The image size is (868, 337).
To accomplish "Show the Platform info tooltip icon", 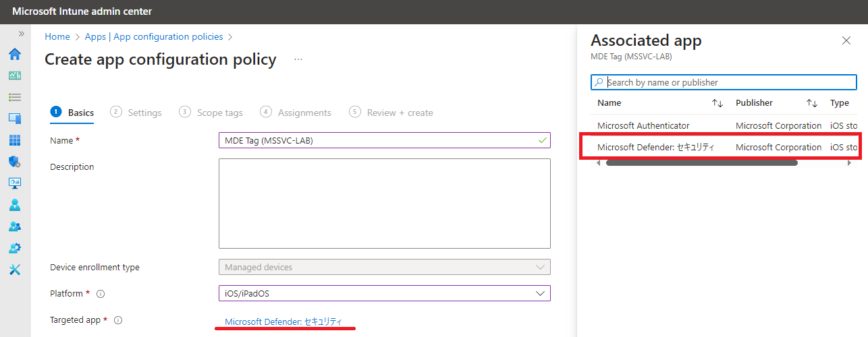I will tap(101, 294).
